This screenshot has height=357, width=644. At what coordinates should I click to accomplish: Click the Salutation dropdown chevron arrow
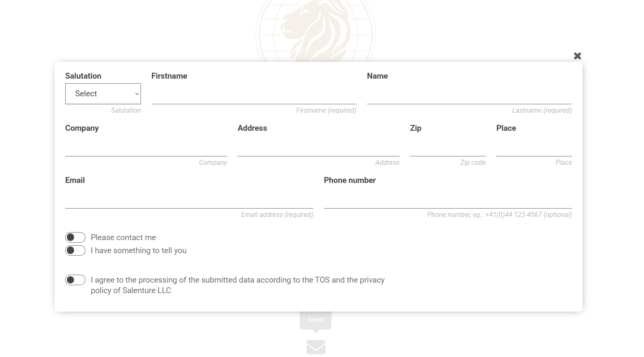tap(137, 94)
